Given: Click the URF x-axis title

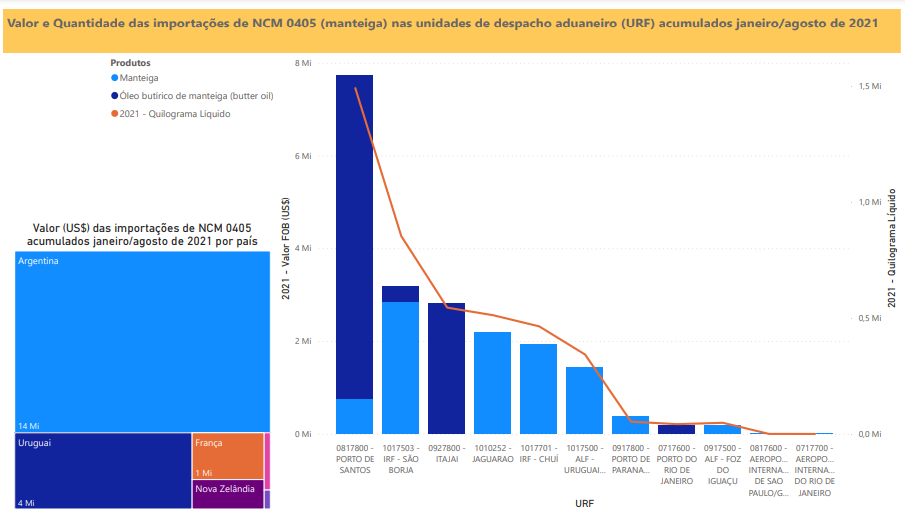Looking at the screenshot, I should click(584, 503).
